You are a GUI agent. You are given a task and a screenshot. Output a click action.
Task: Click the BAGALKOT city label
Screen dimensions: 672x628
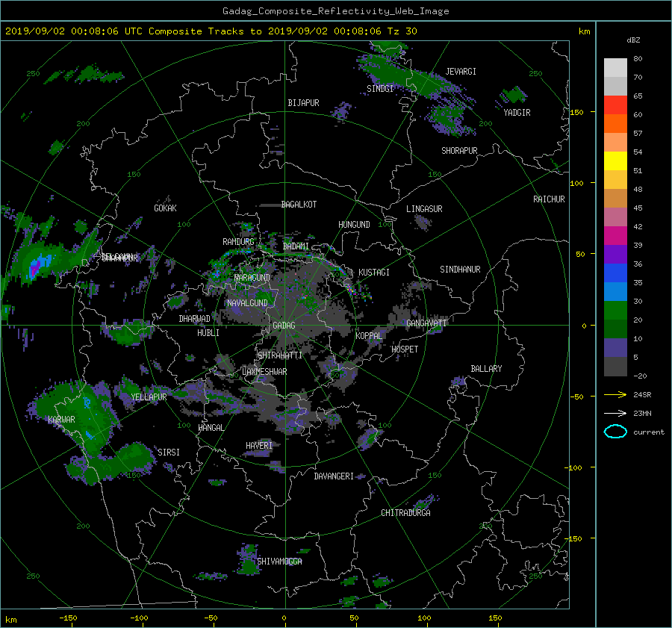coord(299,205)
